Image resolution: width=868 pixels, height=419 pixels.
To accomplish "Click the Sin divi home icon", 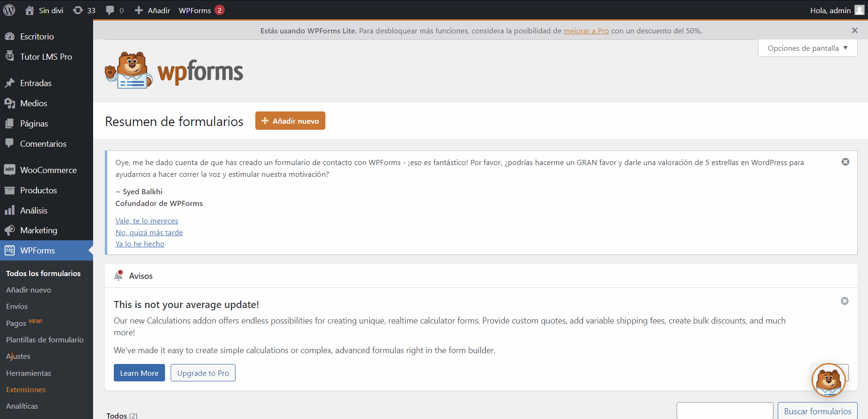I will 30,10.
